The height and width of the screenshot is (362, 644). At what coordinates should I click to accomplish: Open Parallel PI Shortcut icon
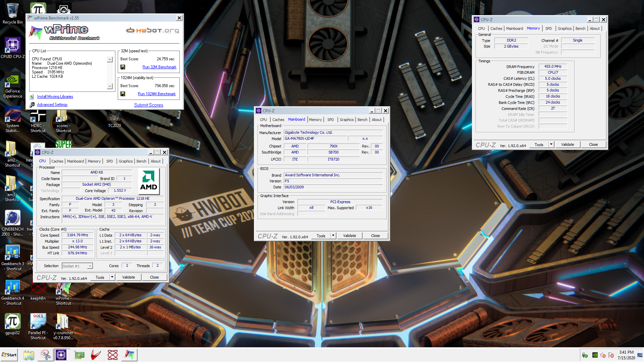coord(38,327)
